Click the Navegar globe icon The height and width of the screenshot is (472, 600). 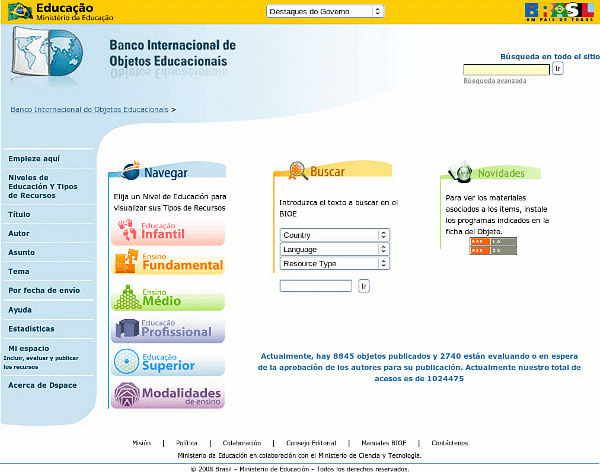coord(131,171)
